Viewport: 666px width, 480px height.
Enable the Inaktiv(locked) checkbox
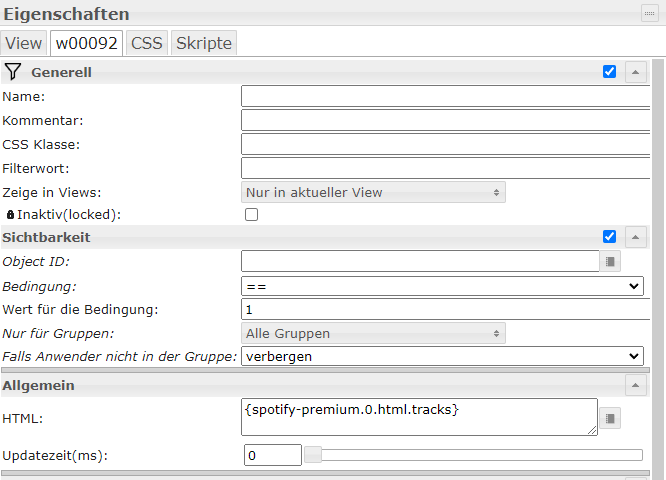[x=252, y=215]
